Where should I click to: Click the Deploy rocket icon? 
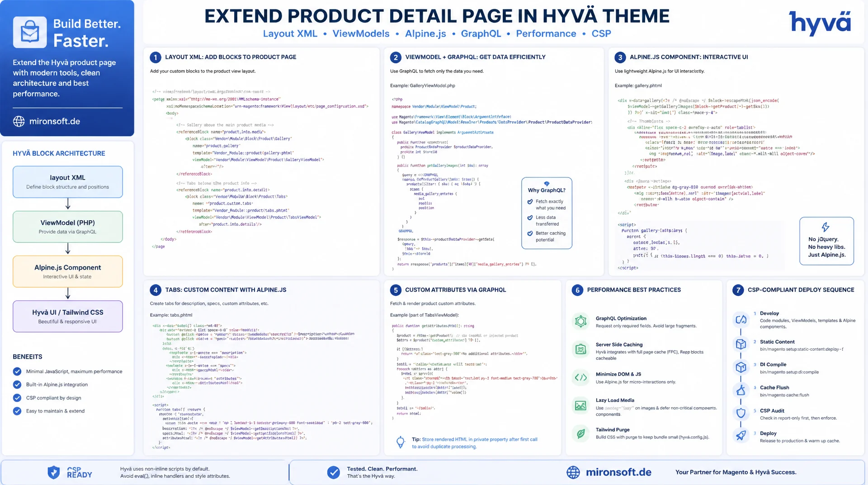click(x=741, y=435)
